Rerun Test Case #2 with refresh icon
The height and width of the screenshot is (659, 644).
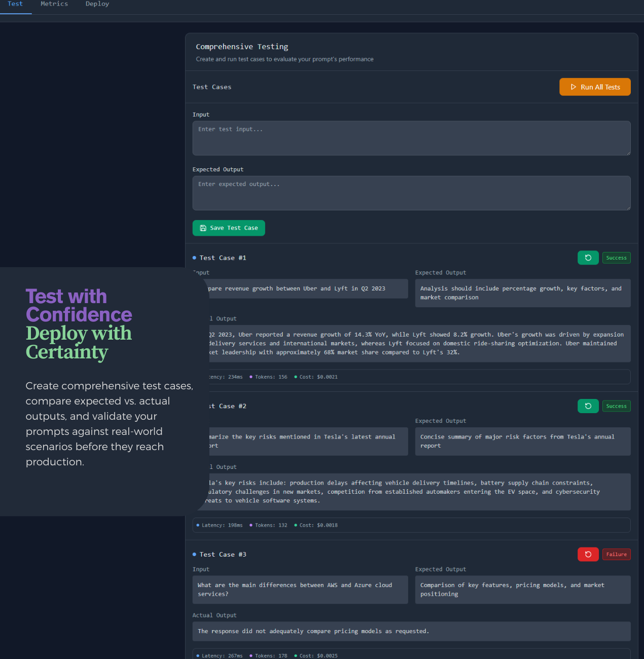[588, 406]
